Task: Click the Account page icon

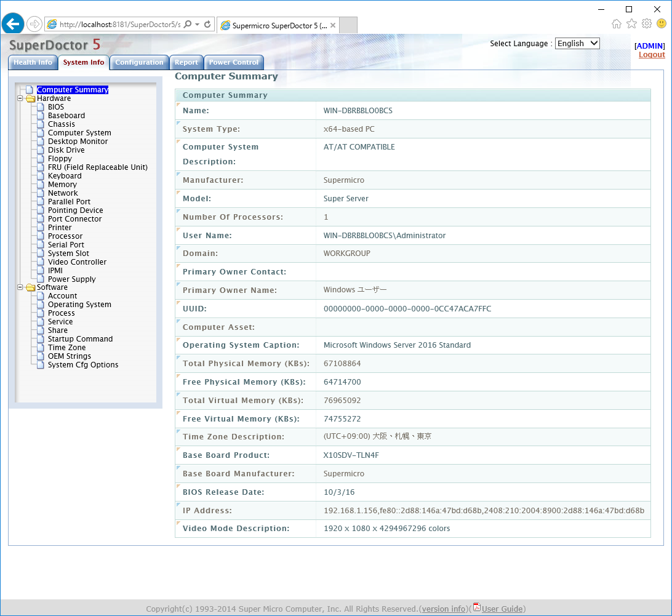Action: click(x=40, y=296)
